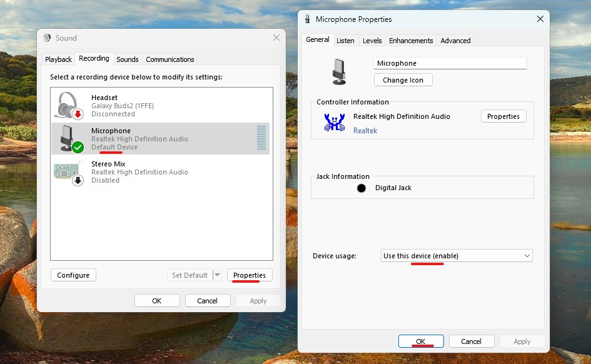Click the Realtek HD Audio controller icon
Viewport: 591px width, 364px height.
point(335,123)
